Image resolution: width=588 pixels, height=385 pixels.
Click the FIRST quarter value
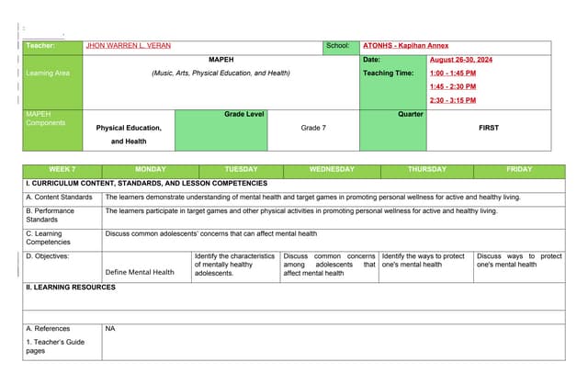point(489,129)
